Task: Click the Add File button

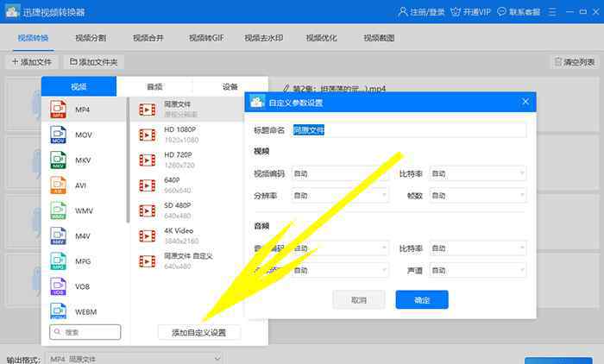Action: point(32,62)
